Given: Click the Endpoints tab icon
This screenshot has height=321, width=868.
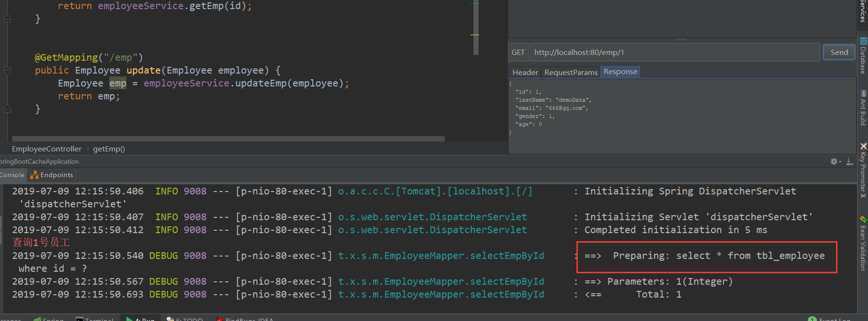Looking at the screenshot, I should coord(34,175).
